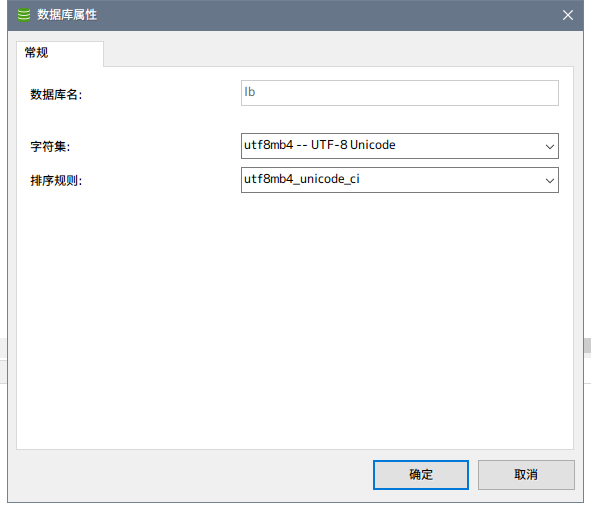The height and width of the screenshot is (510, 591).
Task: Click the green database icon in title bar
Action: [x=24, y=15]
